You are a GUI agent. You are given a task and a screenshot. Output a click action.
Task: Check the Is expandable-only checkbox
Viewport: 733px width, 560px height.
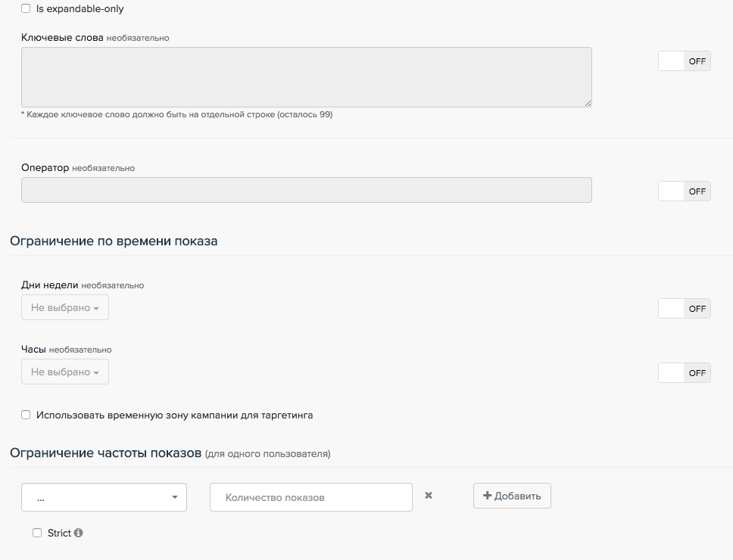(x=26, y=9)
